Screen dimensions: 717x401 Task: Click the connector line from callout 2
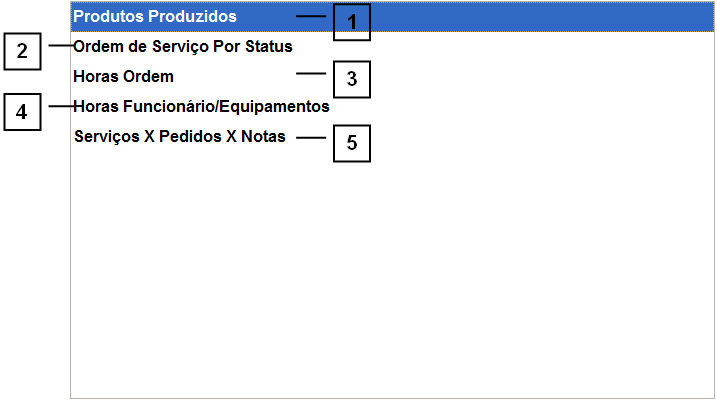click(x=56, y=46)
